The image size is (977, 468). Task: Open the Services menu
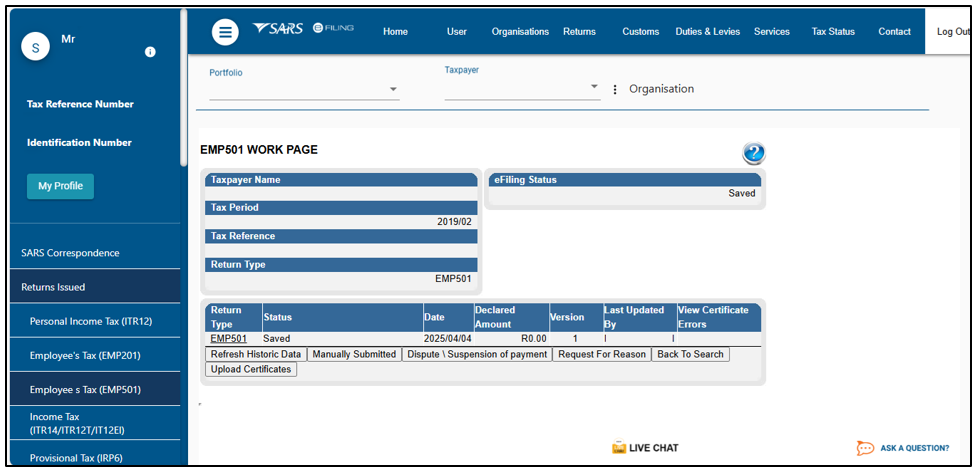coord(771,32)
